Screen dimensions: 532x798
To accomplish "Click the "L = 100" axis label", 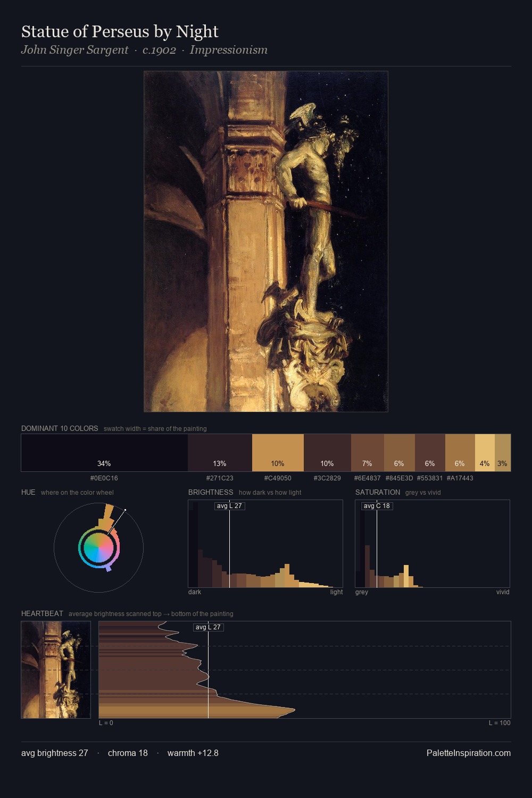I will point(500,723).
